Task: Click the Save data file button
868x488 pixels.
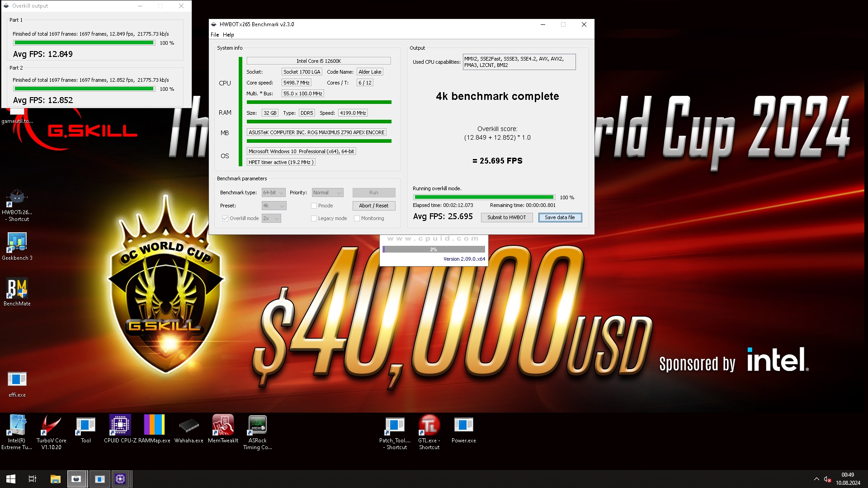Action: tap(560, 217)
